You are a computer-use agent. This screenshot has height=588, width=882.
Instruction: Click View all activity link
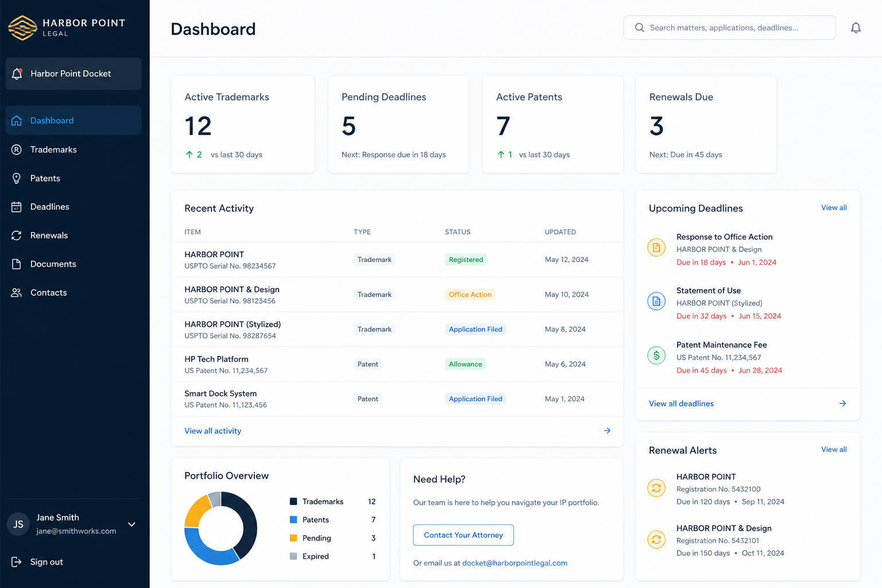tap(212, 431)
